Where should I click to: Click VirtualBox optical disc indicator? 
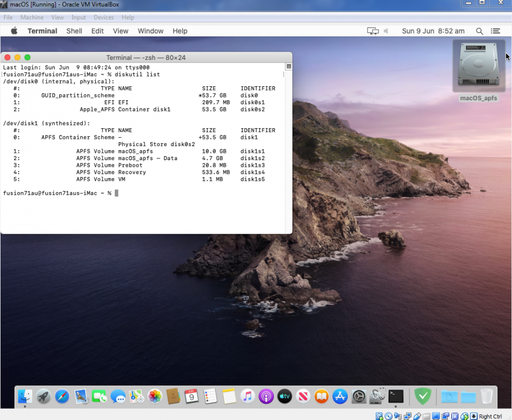[388, 416]
